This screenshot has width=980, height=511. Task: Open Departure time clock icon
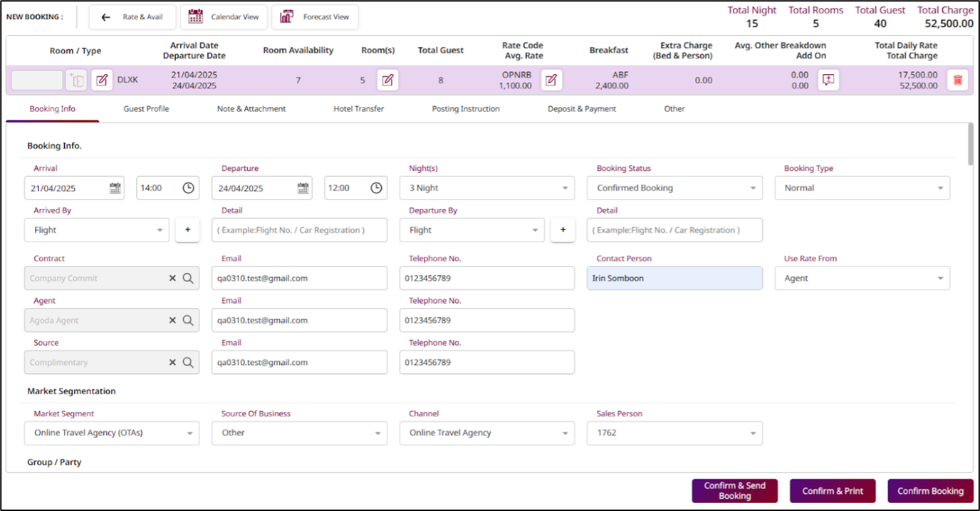tap(377, 188)
